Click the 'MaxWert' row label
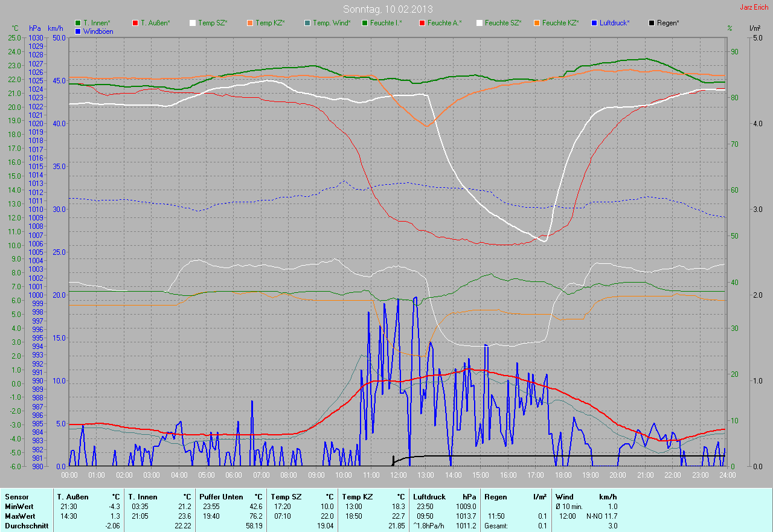The image size is (773, 532). [x=20, y=516]
